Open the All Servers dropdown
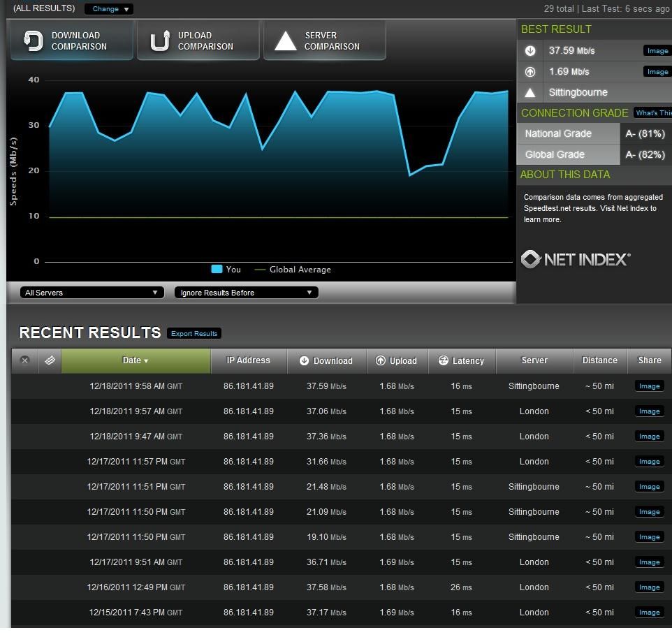Image resolution: width=672 pixels, height=637 pixels. pos(92,293)
